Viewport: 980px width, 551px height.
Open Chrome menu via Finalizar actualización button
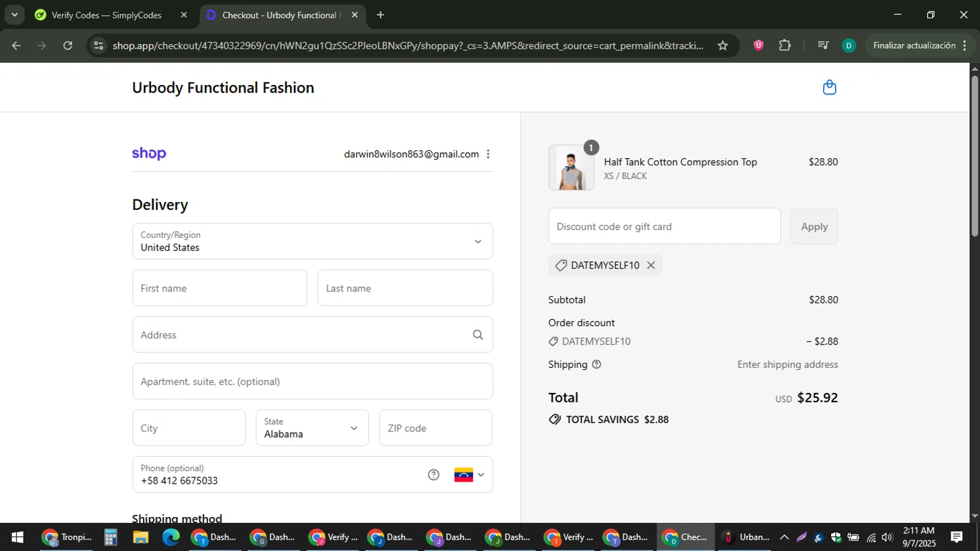(920, 46)
